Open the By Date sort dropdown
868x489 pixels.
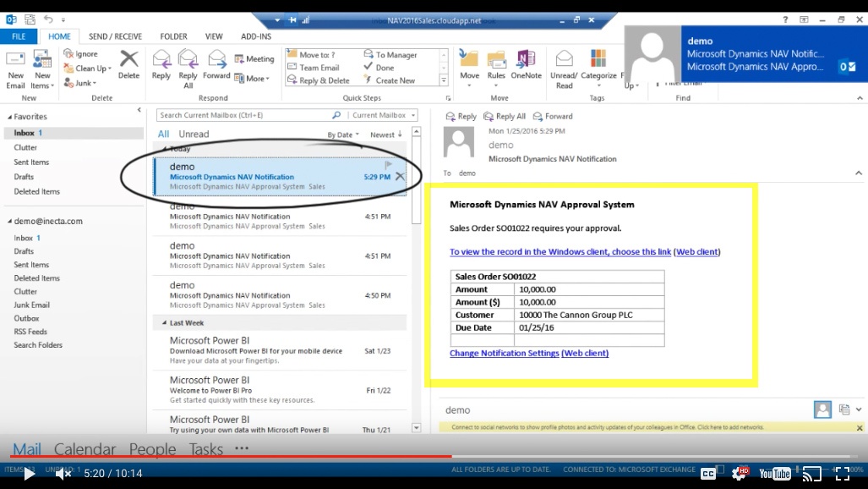coord(343,135)
